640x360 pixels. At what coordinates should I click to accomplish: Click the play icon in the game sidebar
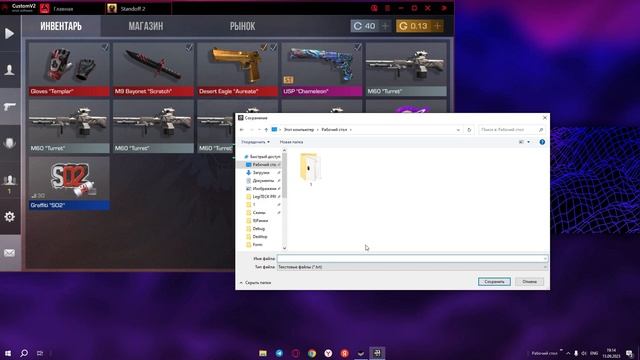click(9, 33)
